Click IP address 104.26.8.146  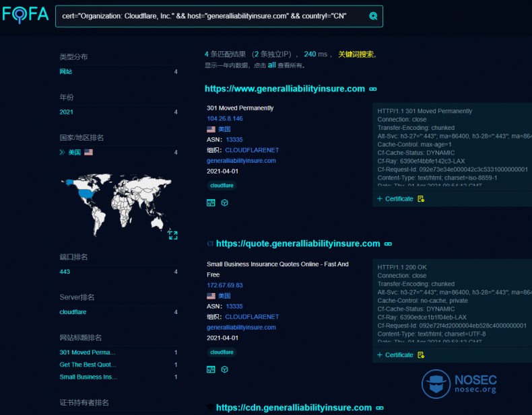[225, 118]
